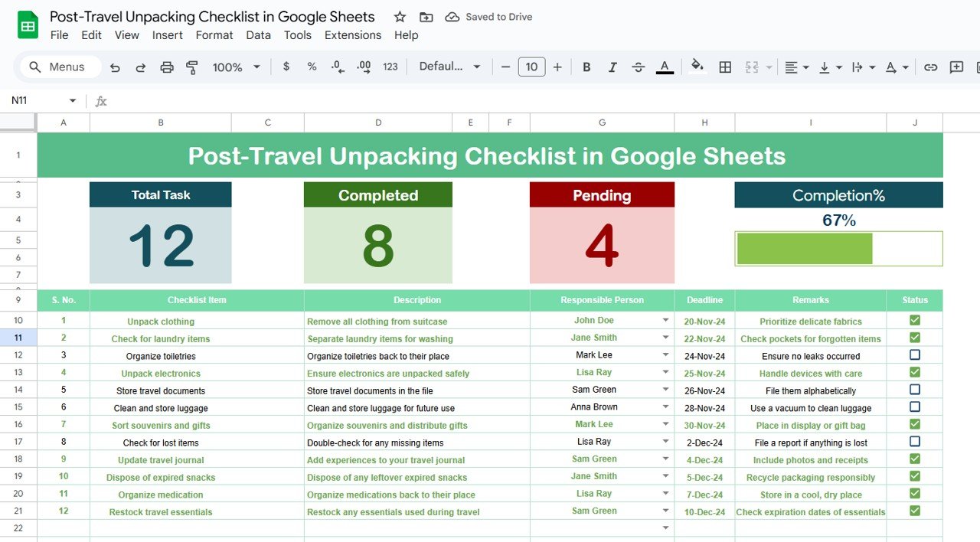Open the File menu
Image resolution: width=980 pixels, height=542 pixels.
59,35
